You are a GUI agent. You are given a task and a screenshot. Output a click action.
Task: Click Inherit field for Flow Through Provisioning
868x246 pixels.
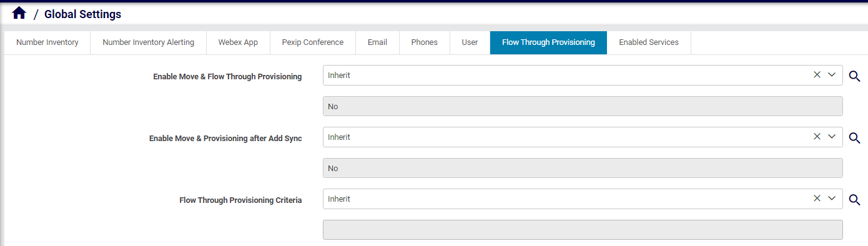(583, 75)
